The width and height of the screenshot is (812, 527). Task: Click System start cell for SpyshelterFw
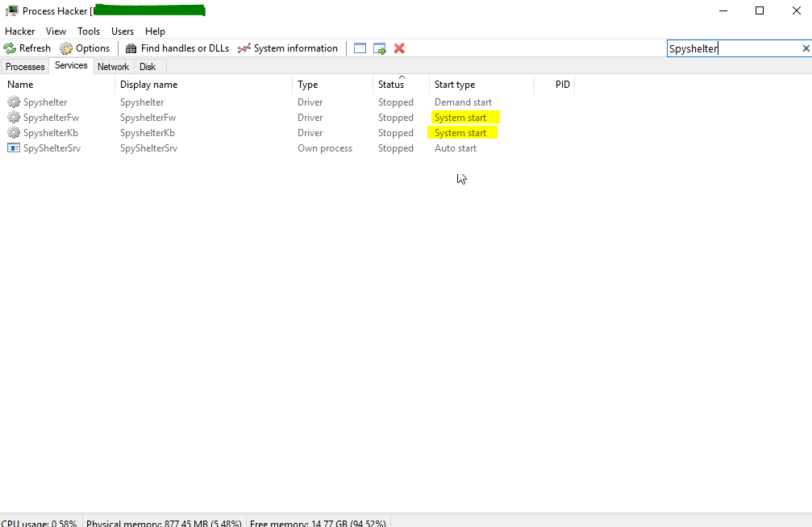[x=460, y=118]
